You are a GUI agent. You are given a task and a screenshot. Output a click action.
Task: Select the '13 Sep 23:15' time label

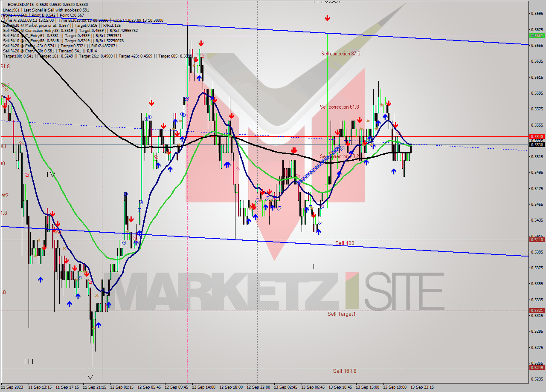(x=422, y=387)
